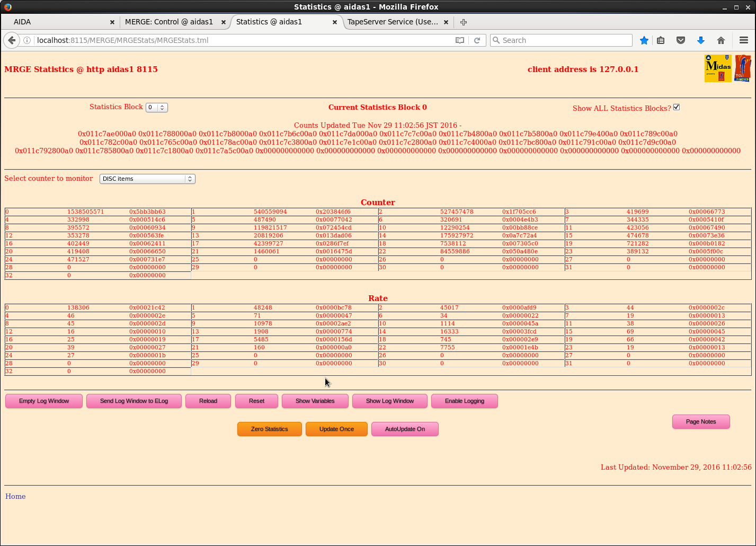Click the Last Updated timestamp text
Viewport: 756px width, 546px height.
[676, 467]
